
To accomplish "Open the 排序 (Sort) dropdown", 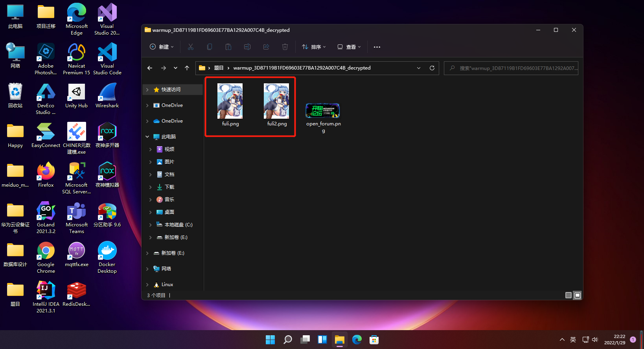I will (x=314, y=47).
